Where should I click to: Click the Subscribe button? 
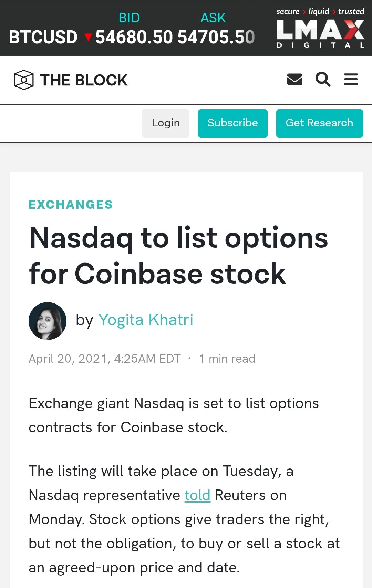(233, 123)
